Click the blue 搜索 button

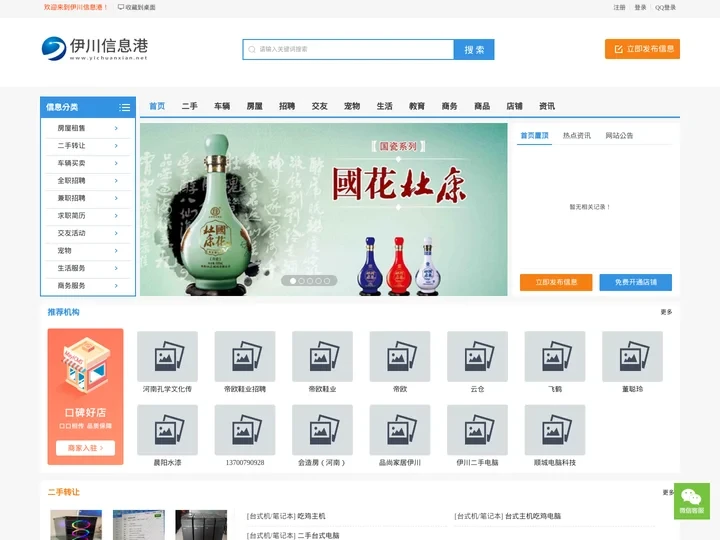pos(474,50)
